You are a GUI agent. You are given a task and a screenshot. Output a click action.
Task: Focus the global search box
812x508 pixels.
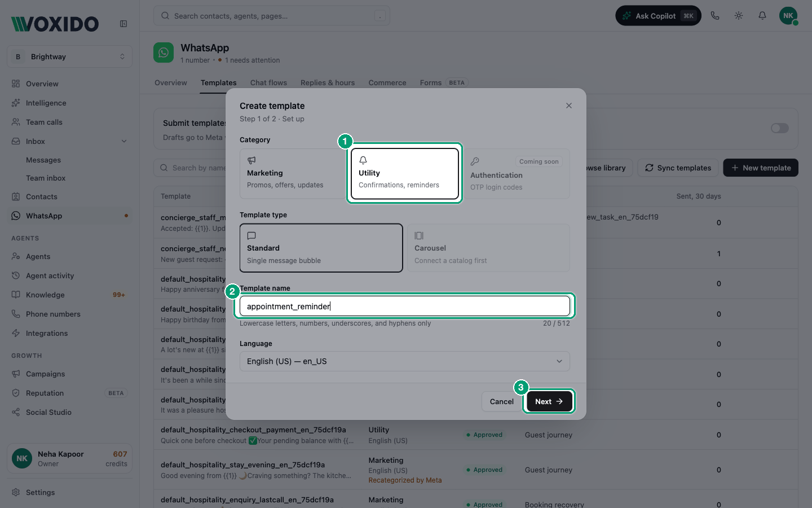(272, 16)
